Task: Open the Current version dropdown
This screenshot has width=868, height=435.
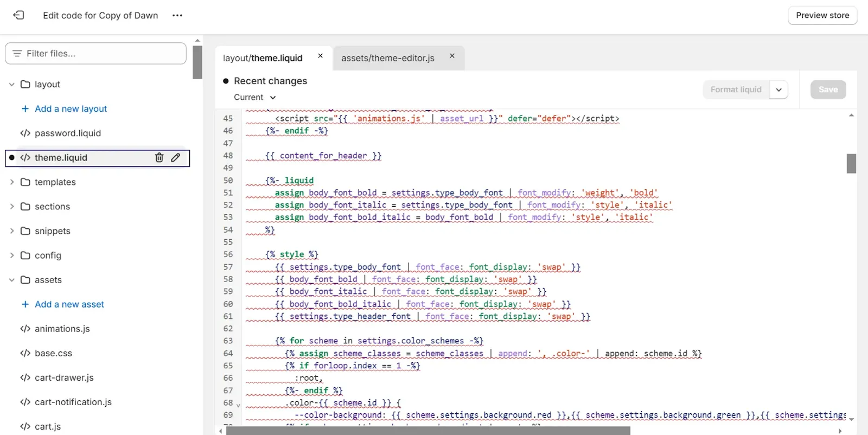Action: pyautogui.click(x=255, y=98)
